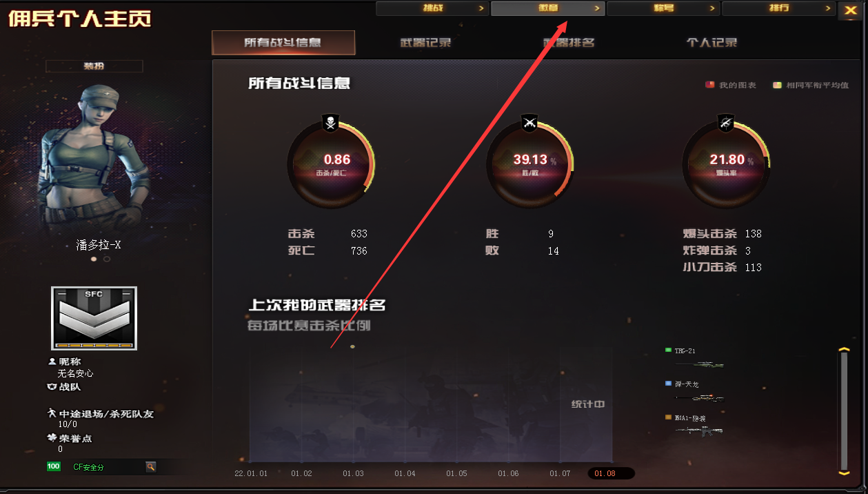This screenshot has height=494, width=868.
Task: Select the second character page dot under 潘多拉-X
Action: click(106, 259)
